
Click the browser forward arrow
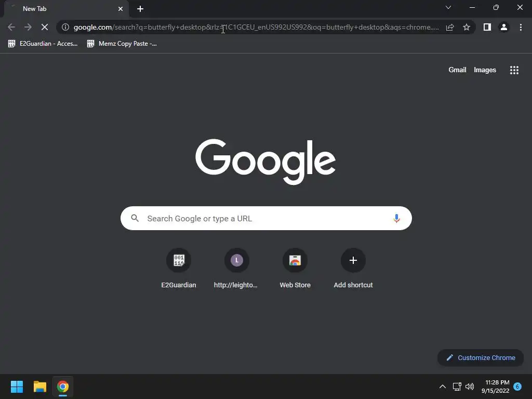click(x=28, y=27)
